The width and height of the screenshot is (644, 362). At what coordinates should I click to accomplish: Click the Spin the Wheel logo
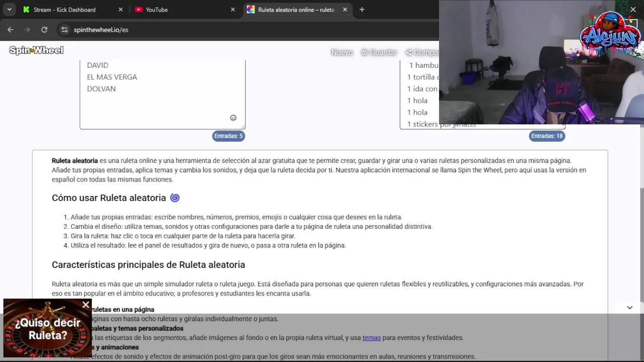(x=36, y=50)
